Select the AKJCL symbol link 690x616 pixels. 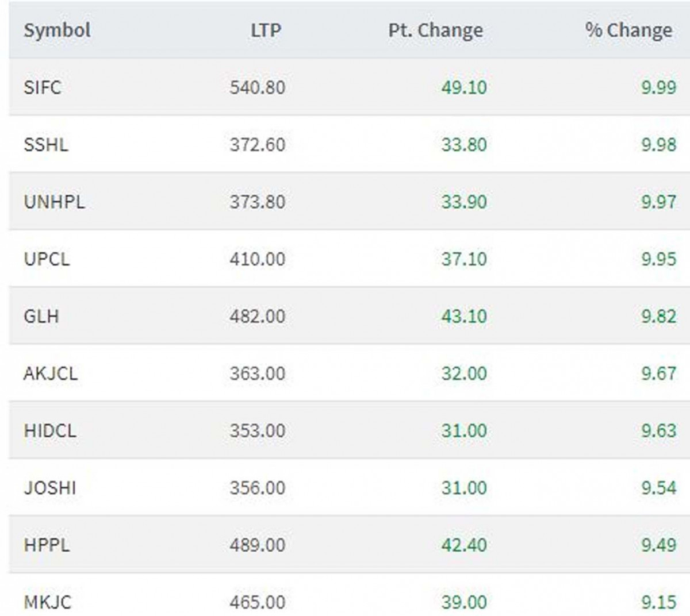point(50,374)
